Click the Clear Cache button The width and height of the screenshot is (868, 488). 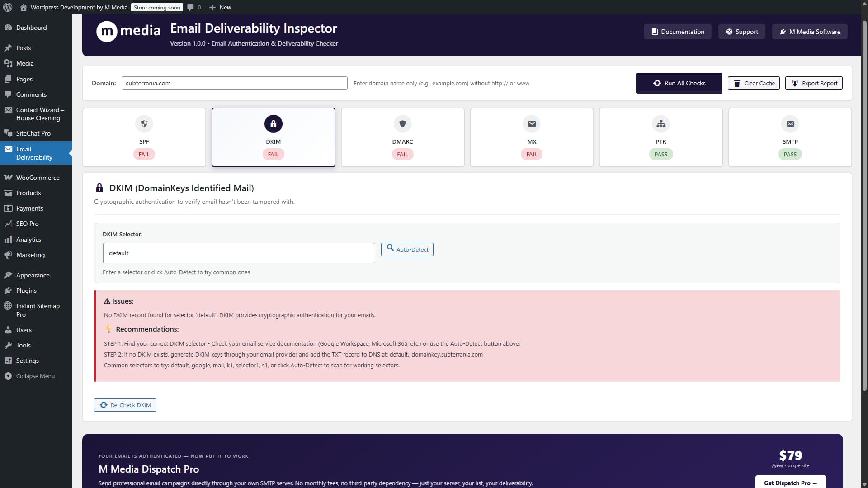click(x=753, y=83)
